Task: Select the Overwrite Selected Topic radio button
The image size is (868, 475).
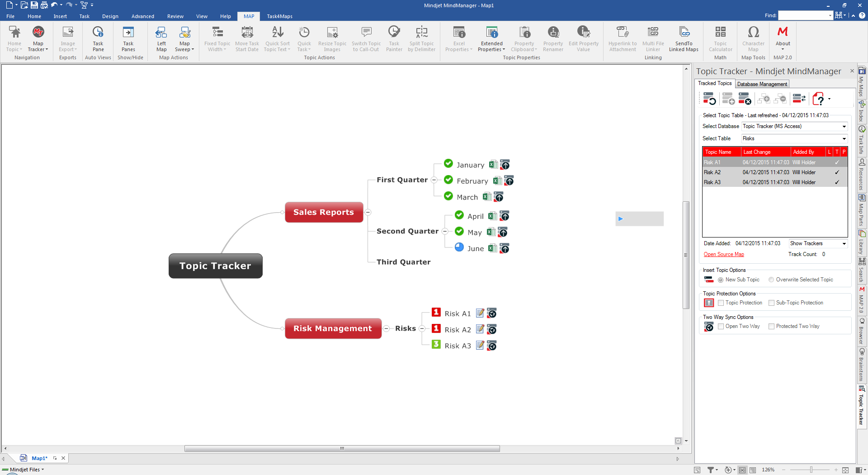Action: point(771,280)
